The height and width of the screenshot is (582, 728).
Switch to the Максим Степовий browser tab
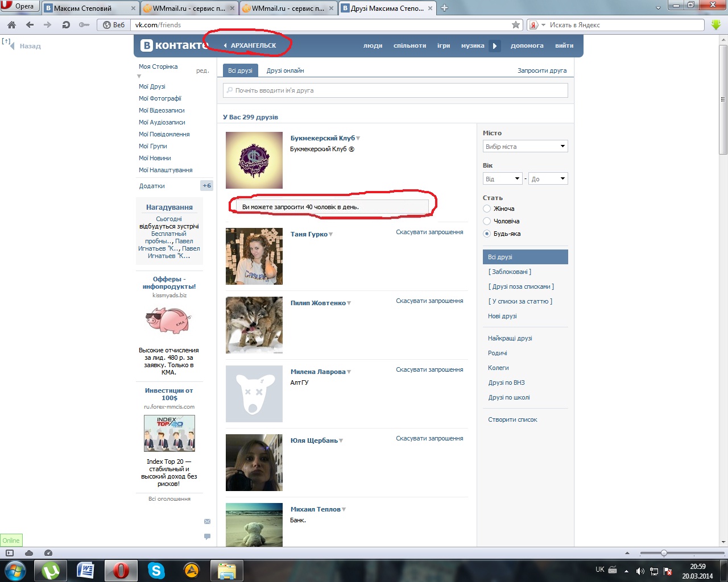click(x=90, y=8)
